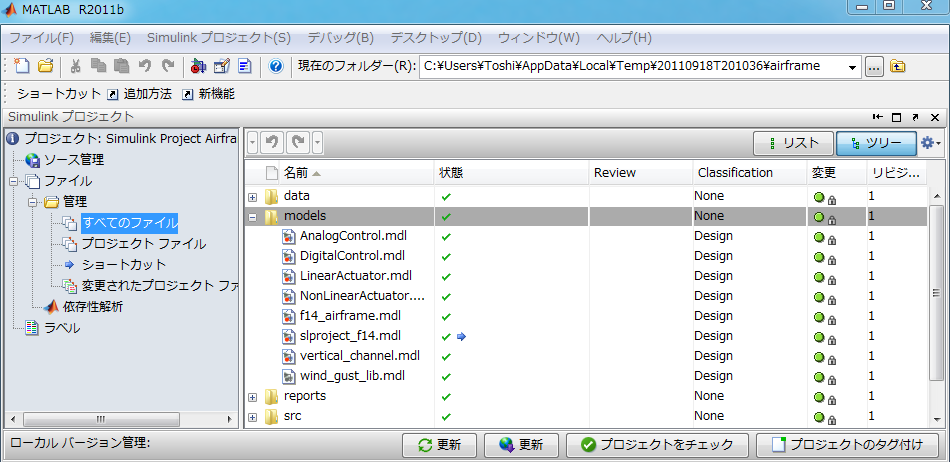950x462 pixels.
Task: Collapse the 管理 folder node
Action: tap(33, 202)
